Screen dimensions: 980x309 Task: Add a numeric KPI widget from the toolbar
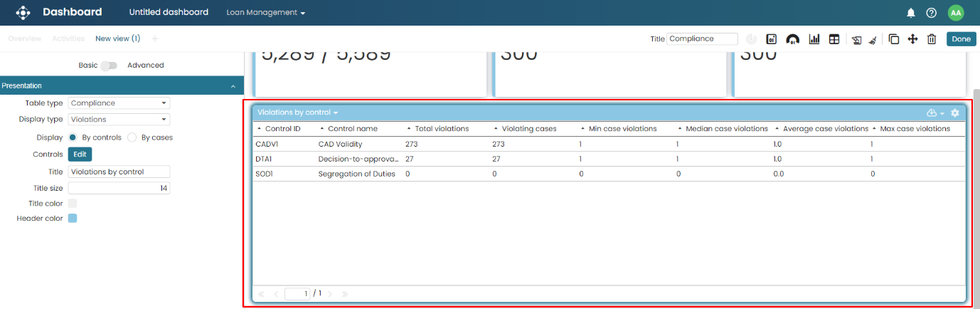[771, 39]
